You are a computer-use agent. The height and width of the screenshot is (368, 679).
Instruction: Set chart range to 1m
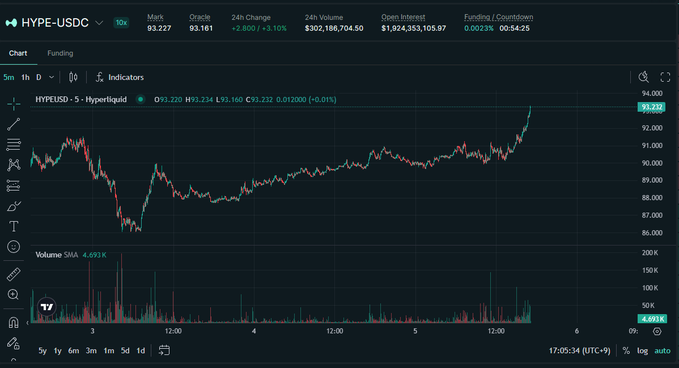[109, 351]
